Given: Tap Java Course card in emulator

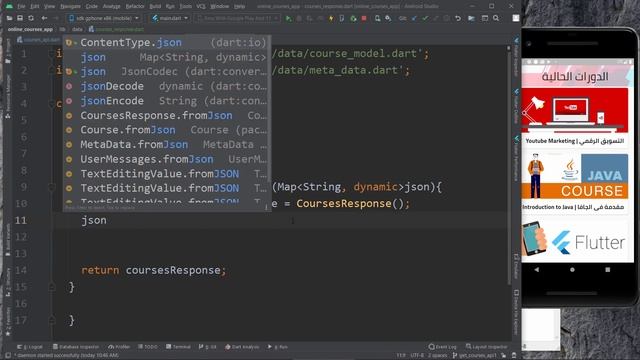Looking at the screenshot, I should coord(575,182).
